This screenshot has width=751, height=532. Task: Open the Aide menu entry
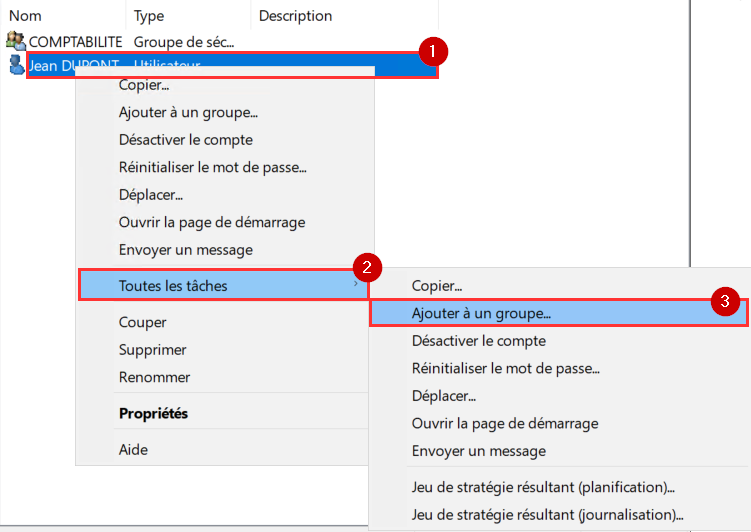pos(133,449)
